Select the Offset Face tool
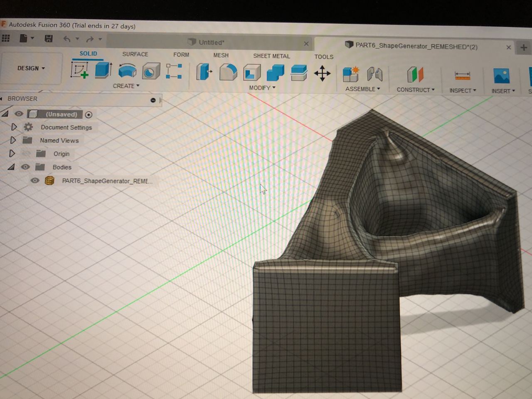532x399 pixels. pyautogui.click(x=299, y=73)
